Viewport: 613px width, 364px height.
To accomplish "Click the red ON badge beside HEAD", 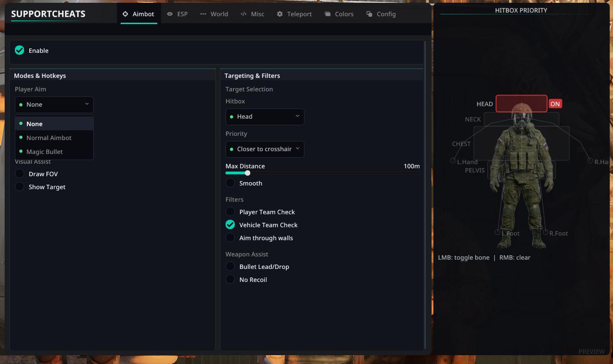I will [555, 104].
